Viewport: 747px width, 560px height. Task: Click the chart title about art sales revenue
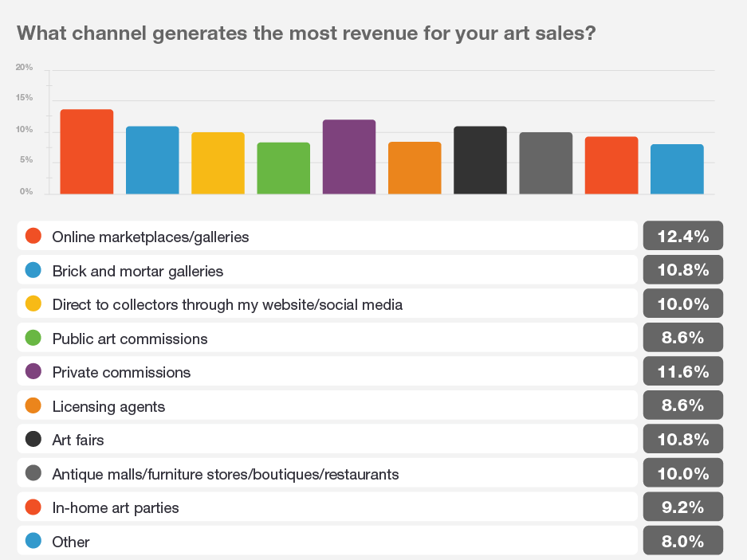point(307,33)
